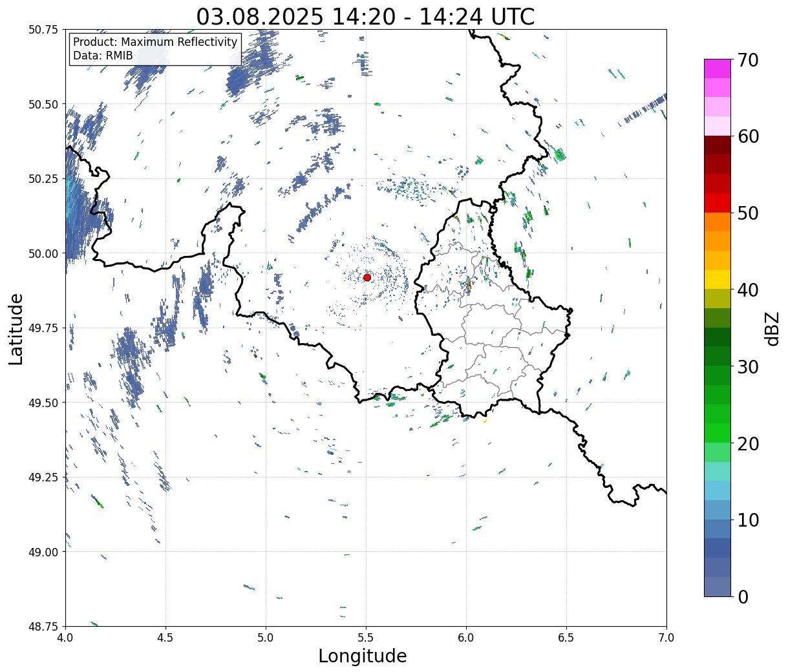The image size is (788, 672).
Task: Click the longitude tick label 5.5
Action: (366, 637)
